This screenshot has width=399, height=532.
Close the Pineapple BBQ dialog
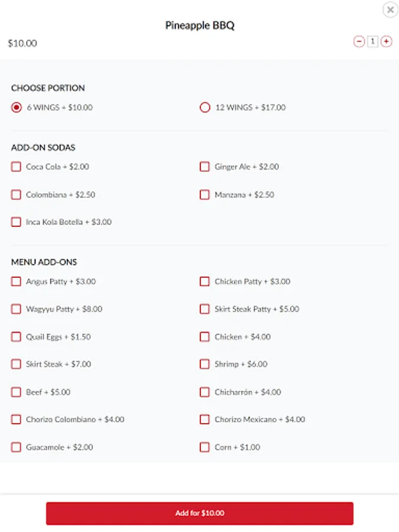(390, 10)
